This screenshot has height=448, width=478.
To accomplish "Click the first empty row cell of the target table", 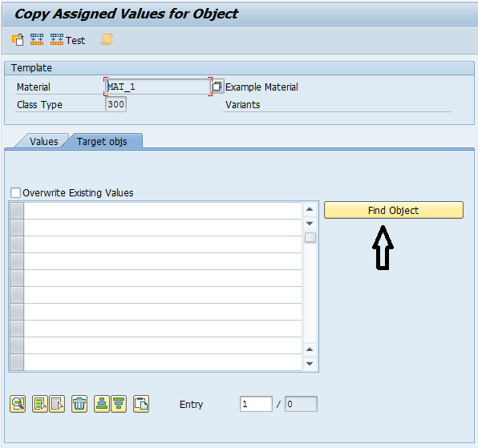I will 163,211.
